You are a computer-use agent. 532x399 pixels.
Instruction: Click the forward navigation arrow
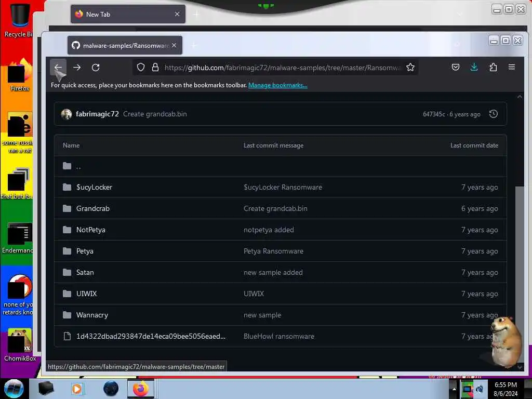[77, 68]
